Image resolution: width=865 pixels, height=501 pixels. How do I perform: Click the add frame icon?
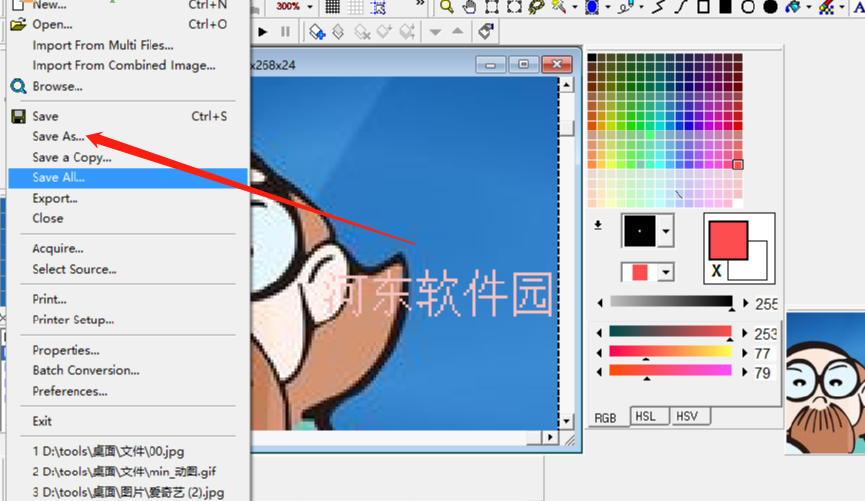point(317,32)
